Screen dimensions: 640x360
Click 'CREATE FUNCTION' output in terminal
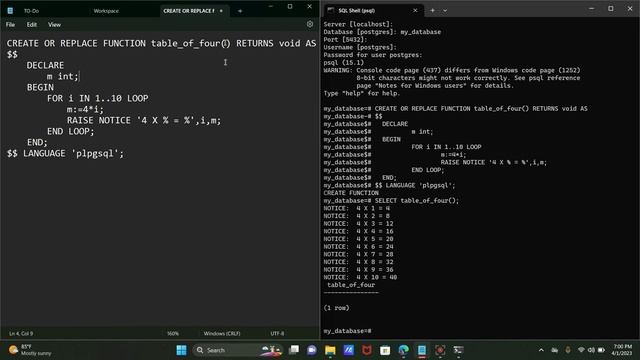351,193
